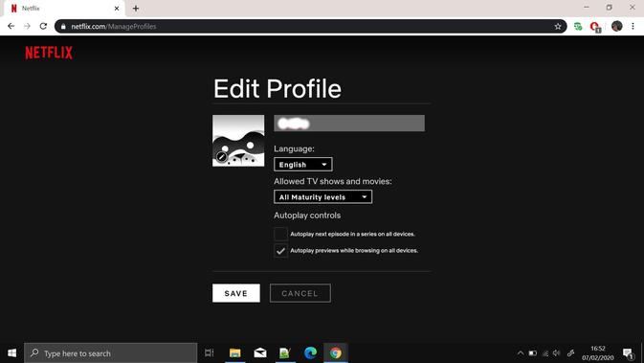The image size is (644, 363).
Task: Click the Windows search box
Action: coord(110,352)
